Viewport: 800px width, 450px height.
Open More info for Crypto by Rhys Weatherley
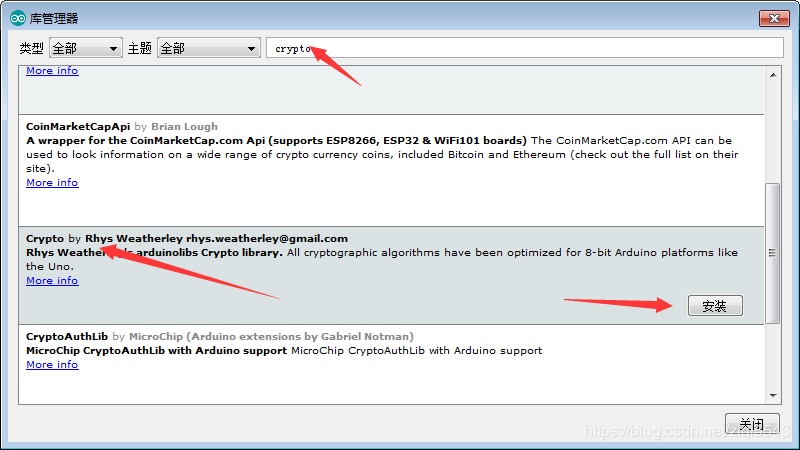coord(52,281)
